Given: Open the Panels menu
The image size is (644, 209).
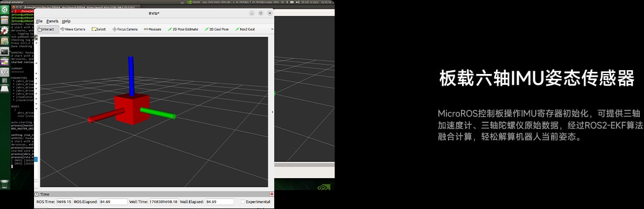Looking at the screenshot, I should (x=52, y=21).
